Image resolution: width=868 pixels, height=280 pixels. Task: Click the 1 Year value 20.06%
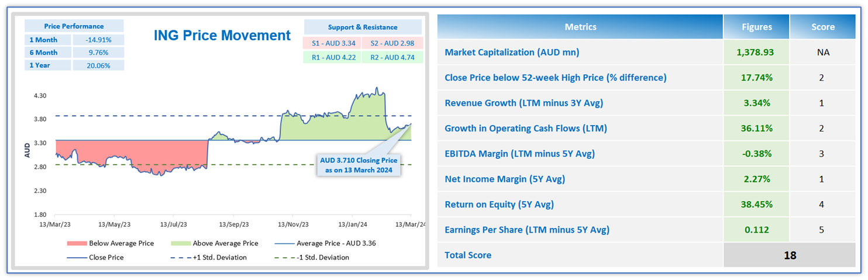point(98,65)
